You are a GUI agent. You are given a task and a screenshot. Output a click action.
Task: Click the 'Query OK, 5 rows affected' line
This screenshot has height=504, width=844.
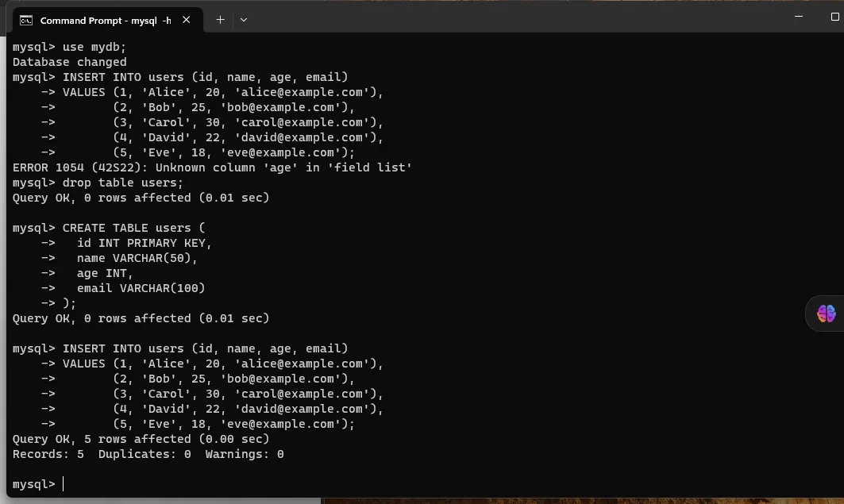[x=141, y=439]
